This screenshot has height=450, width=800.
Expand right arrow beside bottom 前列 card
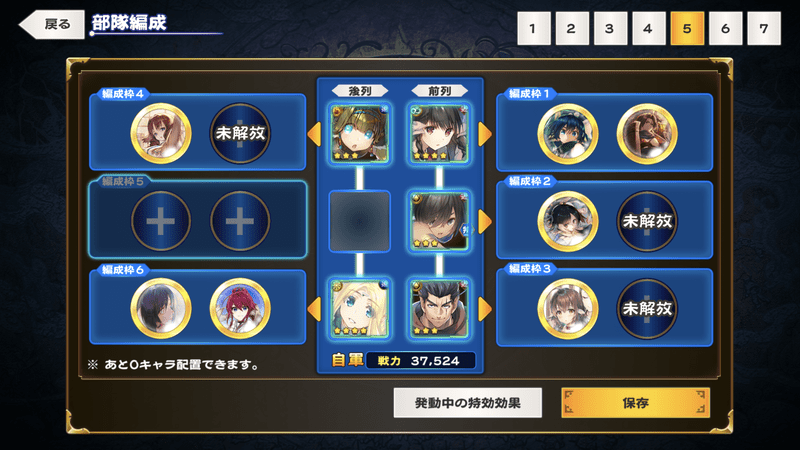485,309
